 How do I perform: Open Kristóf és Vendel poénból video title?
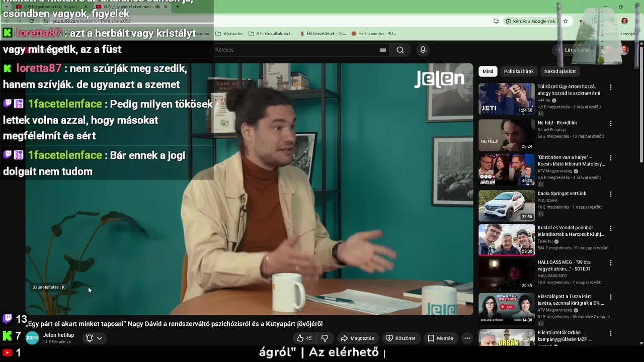571,231
